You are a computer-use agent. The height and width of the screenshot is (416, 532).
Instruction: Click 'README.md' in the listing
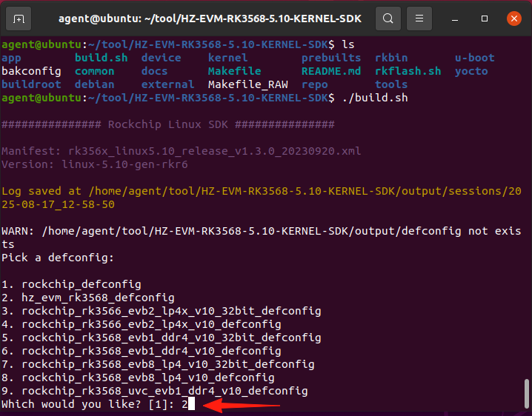pos(330,71)
